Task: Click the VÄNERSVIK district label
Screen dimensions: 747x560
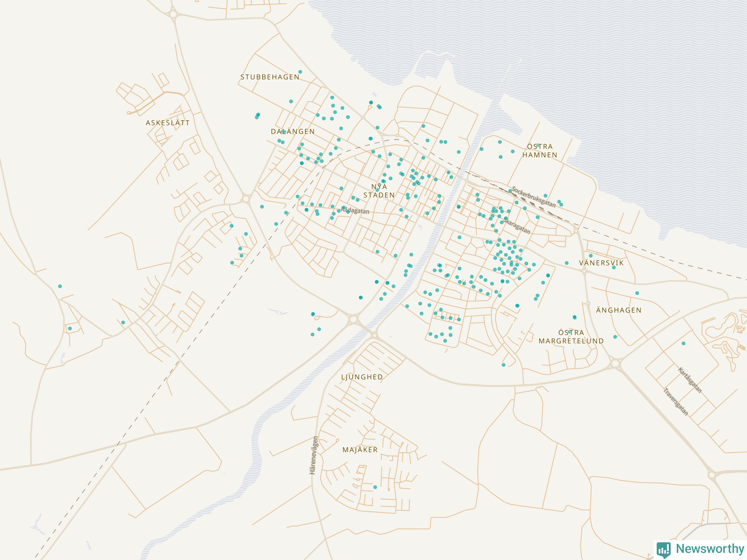Action: point(601,263)
